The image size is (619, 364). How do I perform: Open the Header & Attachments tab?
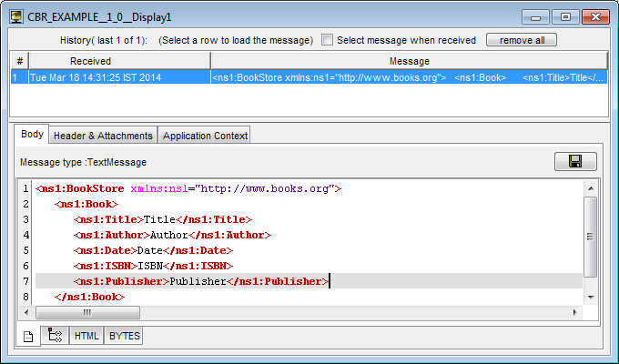(103, 136)
